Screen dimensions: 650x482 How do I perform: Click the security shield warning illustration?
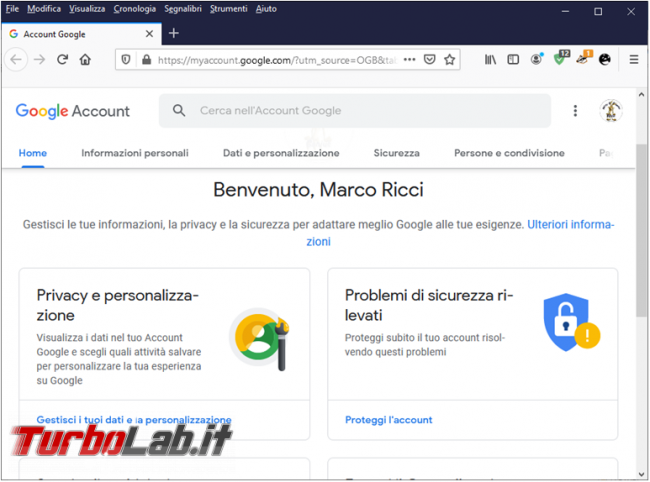point(572,322)
